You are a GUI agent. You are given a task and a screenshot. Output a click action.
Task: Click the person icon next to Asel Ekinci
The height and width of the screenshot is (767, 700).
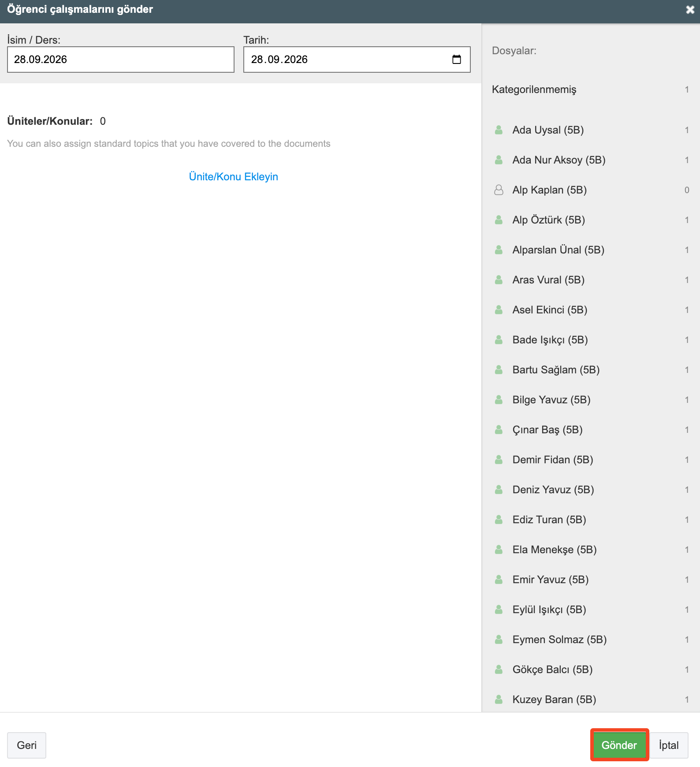click(499, 310)
